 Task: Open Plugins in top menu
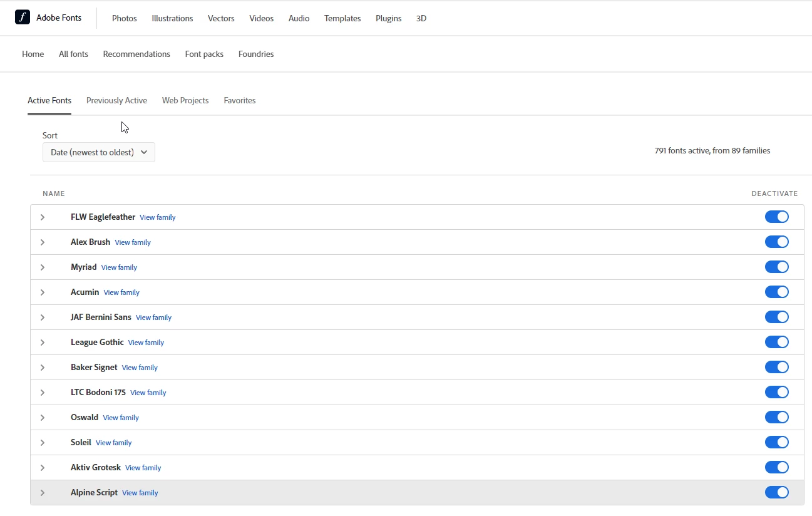pos(388,18)
